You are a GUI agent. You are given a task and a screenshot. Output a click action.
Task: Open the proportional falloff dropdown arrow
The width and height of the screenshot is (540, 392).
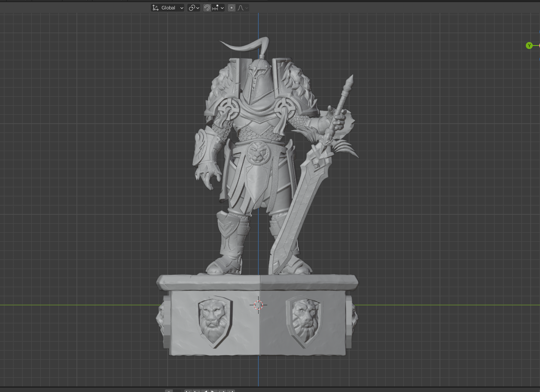coord(247,8)
